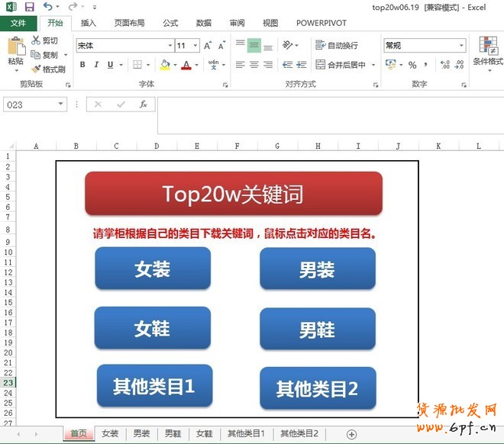Click the formula bar input area
The height and width of the screenshot is (444, 504).
pyautogui.click(x=328, y=114)
